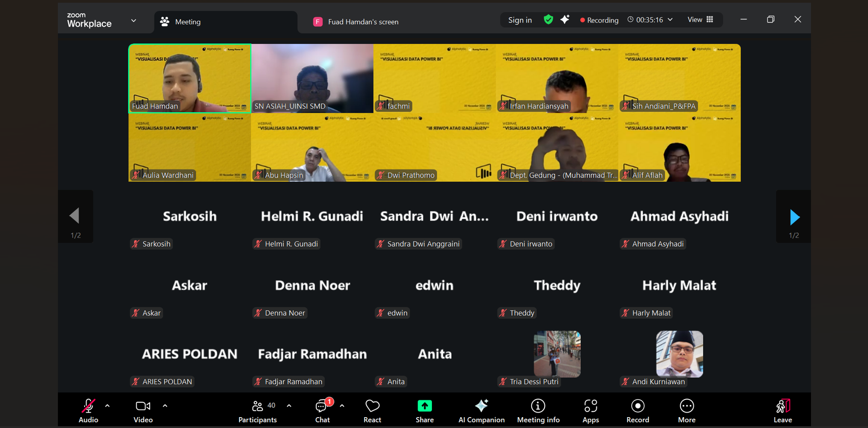Viewport: 868px width, 428px height.
Task: Start recording with the Record button
Action: pos(637,411)
